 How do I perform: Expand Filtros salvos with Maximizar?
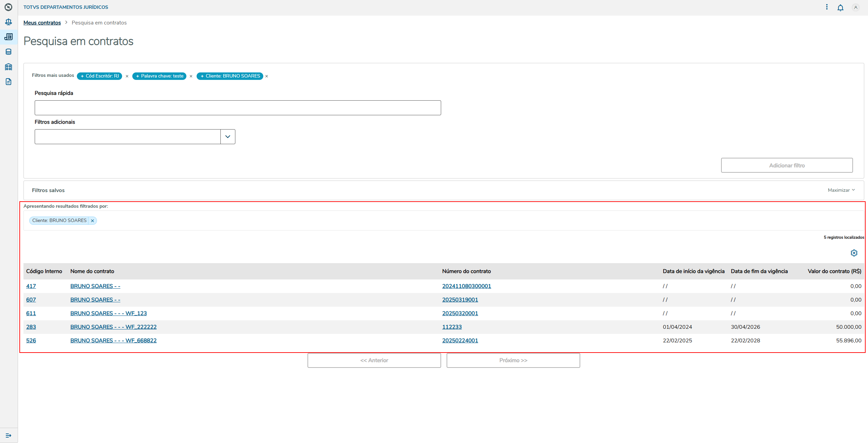point(841,190)
